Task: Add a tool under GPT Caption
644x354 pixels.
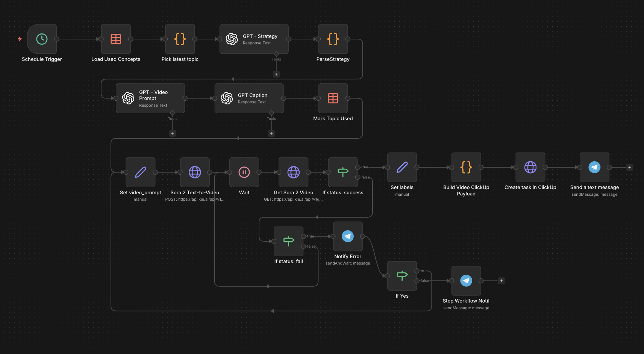Action: (271, 133)
